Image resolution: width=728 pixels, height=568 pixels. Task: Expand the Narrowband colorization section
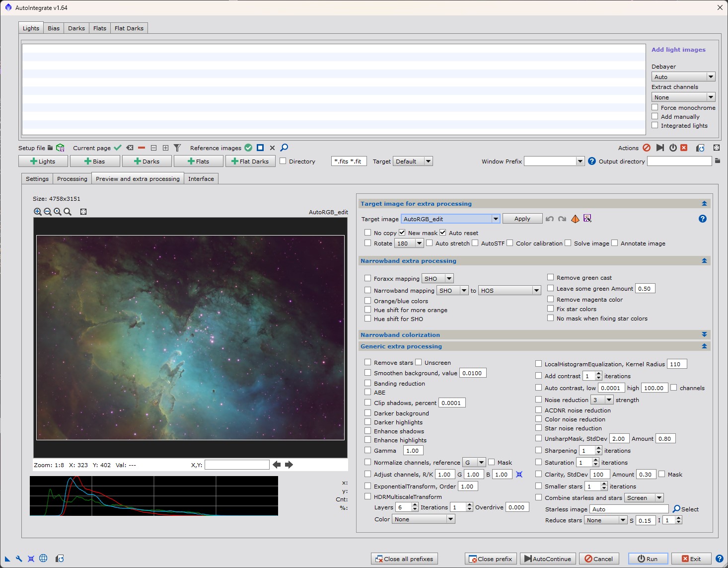(x=704, y=334)
